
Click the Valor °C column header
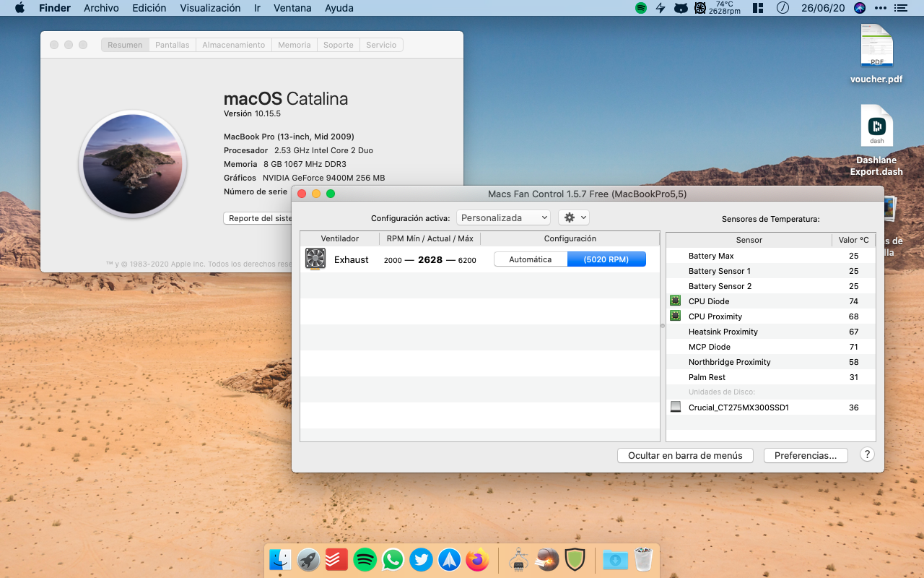click(x=854, y=240)
